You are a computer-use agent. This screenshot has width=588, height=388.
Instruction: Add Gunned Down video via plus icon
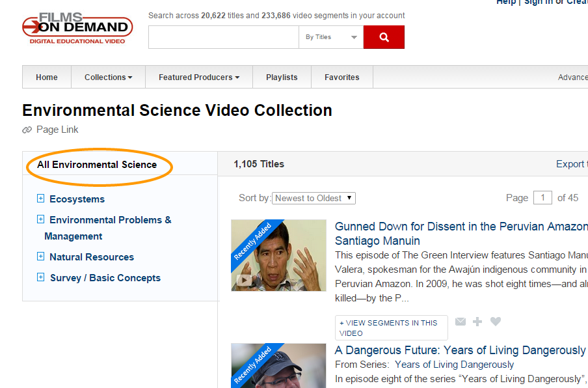pyautogui.click(x=477, y=322)
